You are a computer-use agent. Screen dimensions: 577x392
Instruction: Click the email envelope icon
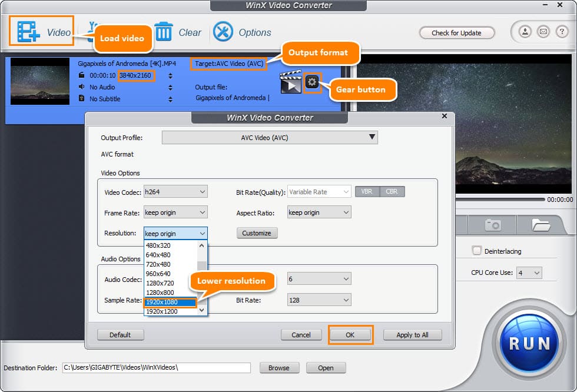(x=543, y=32)
